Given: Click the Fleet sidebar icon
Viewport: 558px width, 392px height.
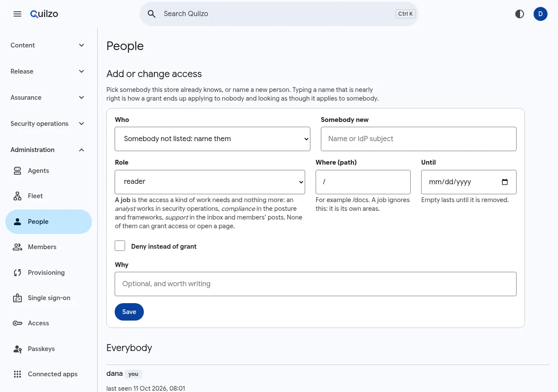Looking at the screenshot, I should pos(17,196).
